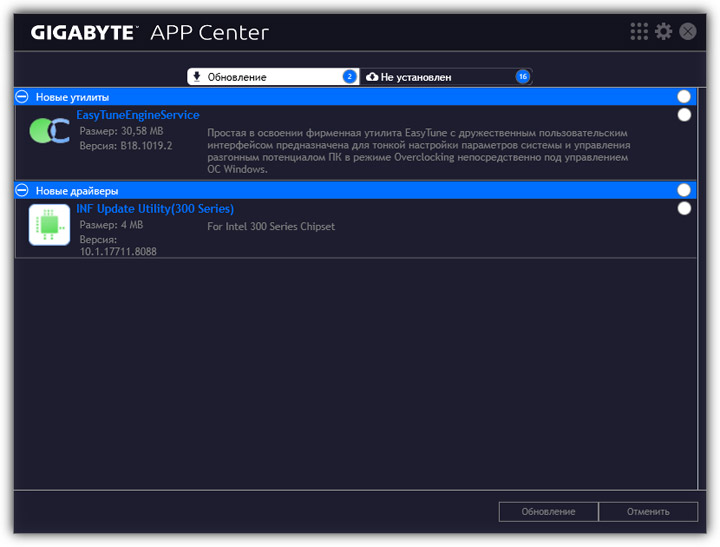The width and height of the screenshot is (720, 547).
Task: Switch to the Обновление tab
Action: point(273,77)
